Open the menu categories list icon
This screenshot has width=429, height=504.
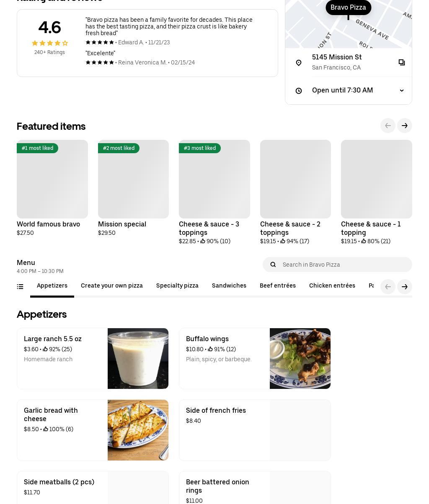click(20, 287)
